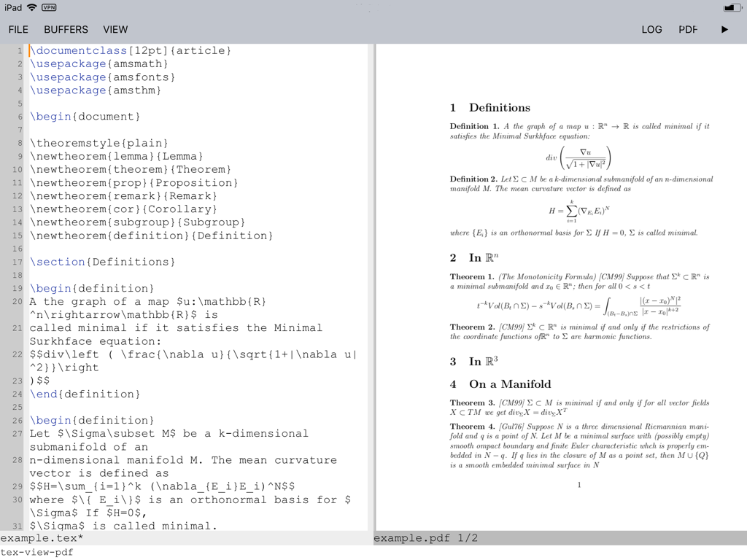Click the \usepackage{amsmath} line
The image size is (747, 560).
coord(98,64)
